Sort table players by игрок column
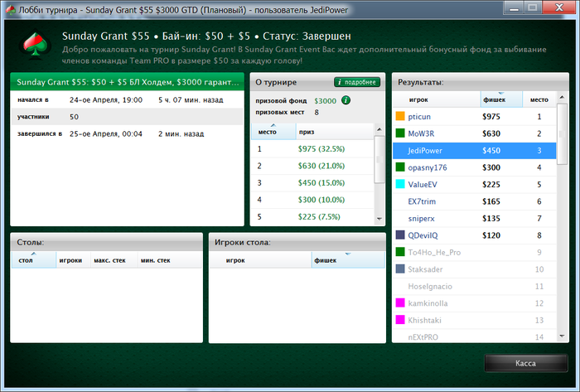Screen dimensions: 580x392 261,260
